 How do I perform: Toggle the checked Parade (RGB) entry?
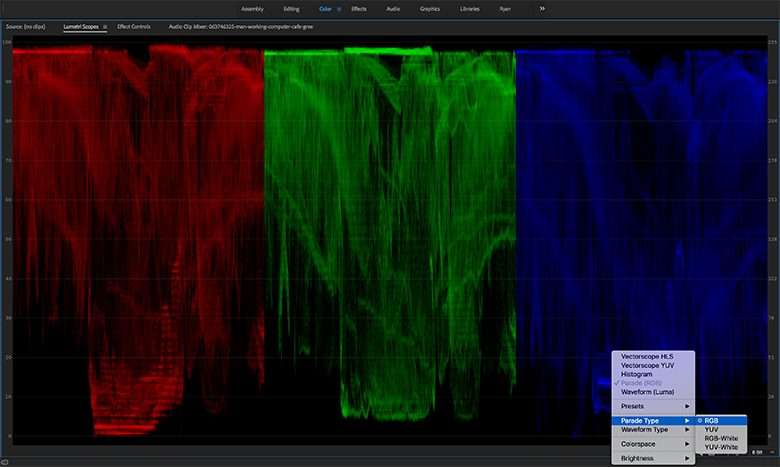653,383
